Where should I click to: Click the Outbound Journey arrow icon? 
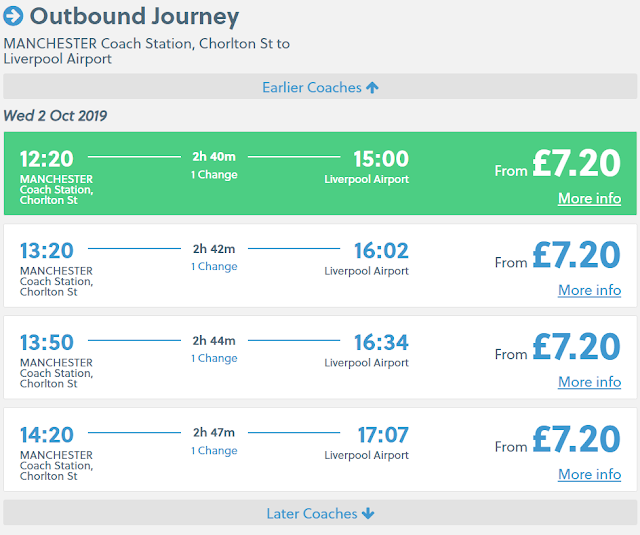(x=14, y=17)
